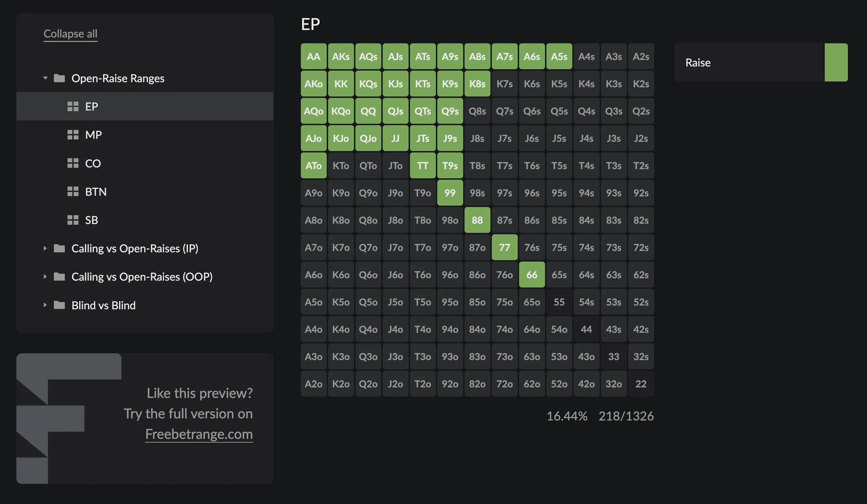Select the EP range item
The width and height of the screenshot is (867, 504).
[145, 106]
